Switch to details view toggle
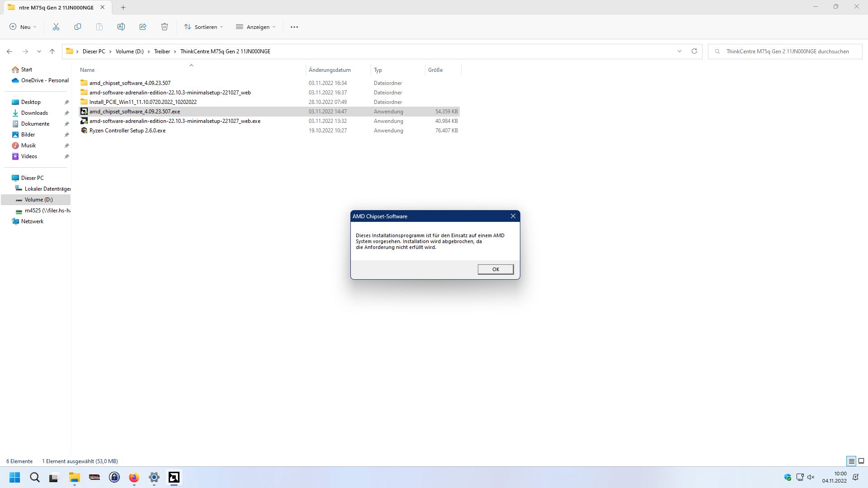Viewport: 868px width, 488px height. tap(851, 461)
